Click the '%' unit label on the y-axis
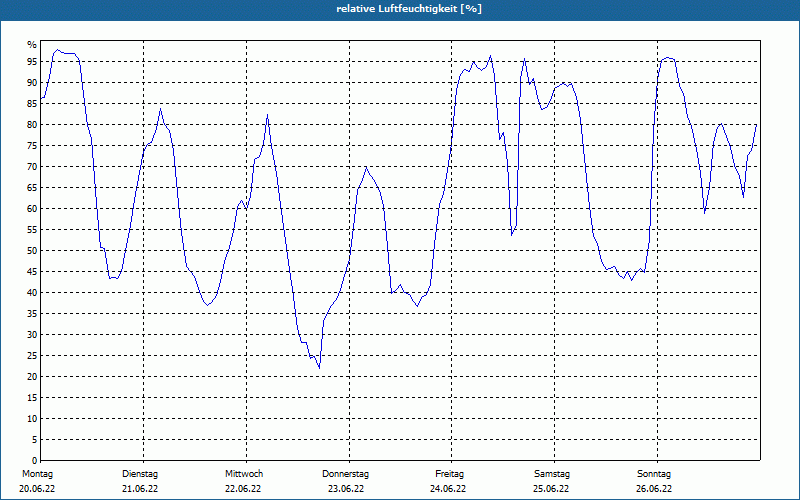 click(x=32, y=45)
